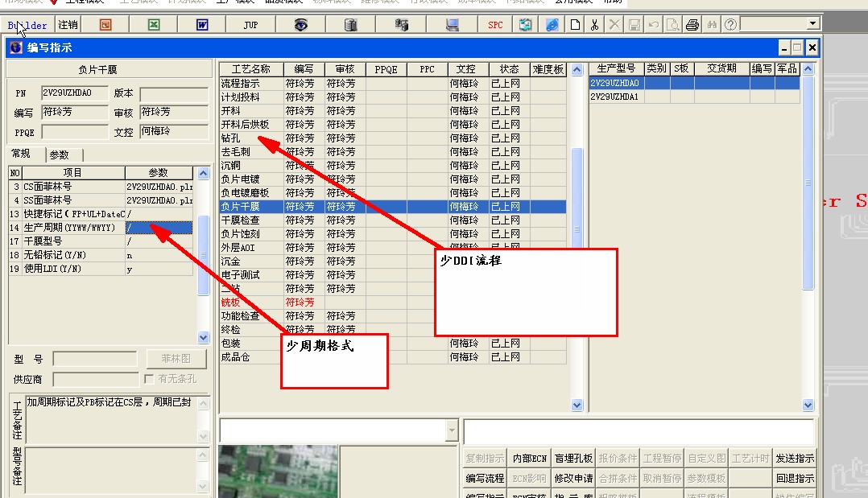Select the 外层AOI process row
The width and height of the screenshot is (868, 498).
[393, 247]
